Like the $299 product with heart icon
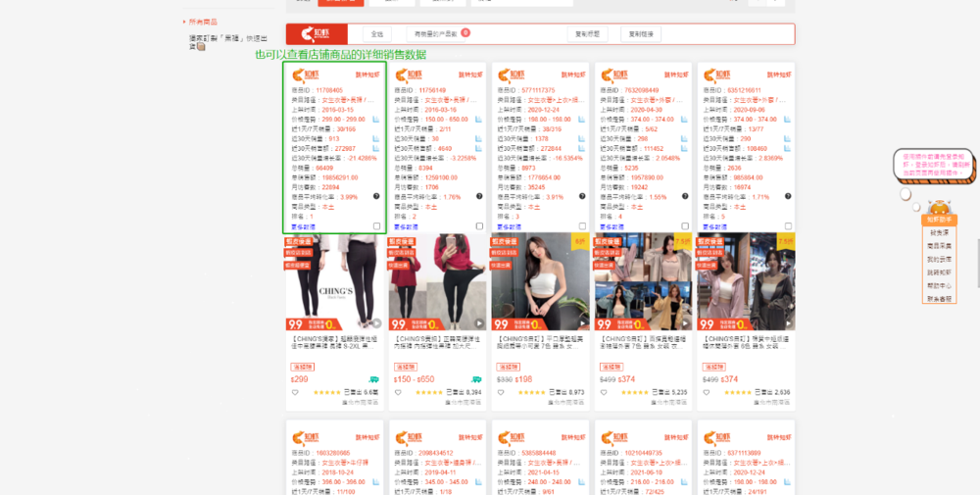The width and height of the screenshot is (980, 495). coord(294,392)
